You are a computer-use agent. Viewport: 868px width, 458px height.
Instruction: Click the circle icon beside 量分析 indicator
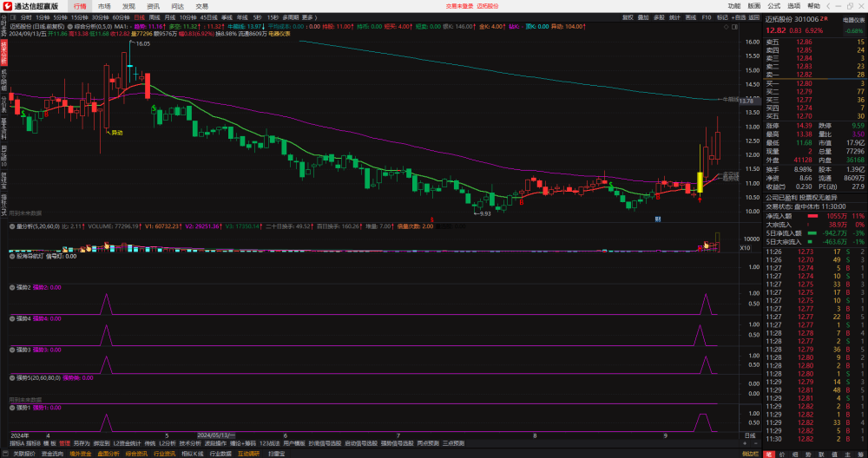(x=11, y=226)
